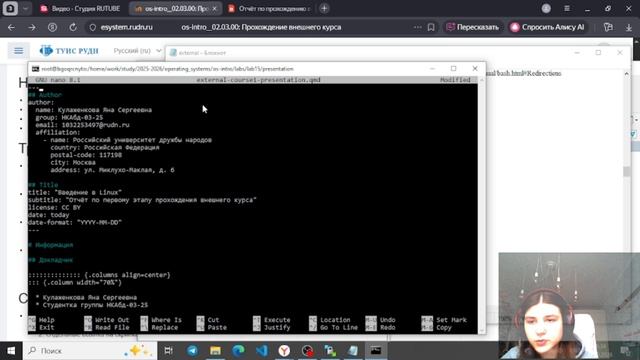Click the Modified status in nano
The width and height of the screenshot is (640, 360).
coord(455,80)
